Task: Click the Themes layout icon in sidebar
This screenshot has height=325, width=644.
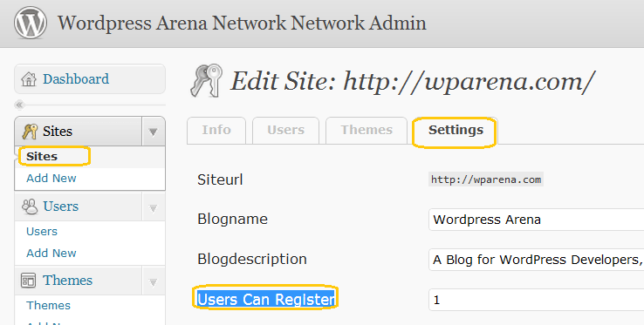Action: (28, 281)
